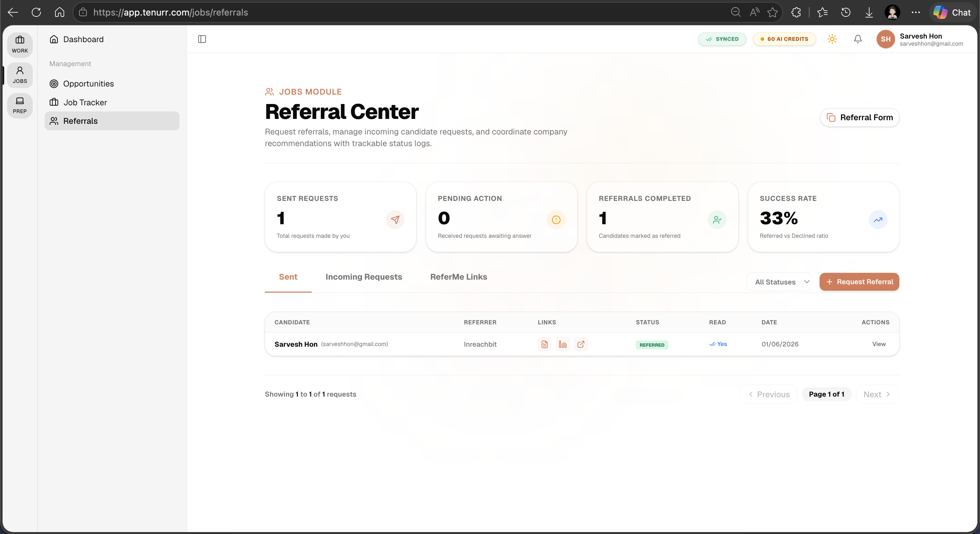
Task: Click the Request Referral button
Action: tap(859, 282)
